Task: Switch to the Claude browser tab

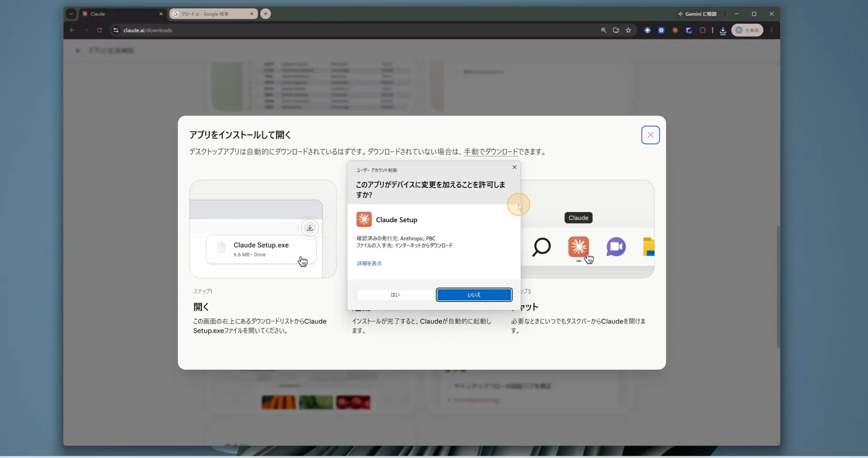Action: pyautogui.click(x=122, y=14)
